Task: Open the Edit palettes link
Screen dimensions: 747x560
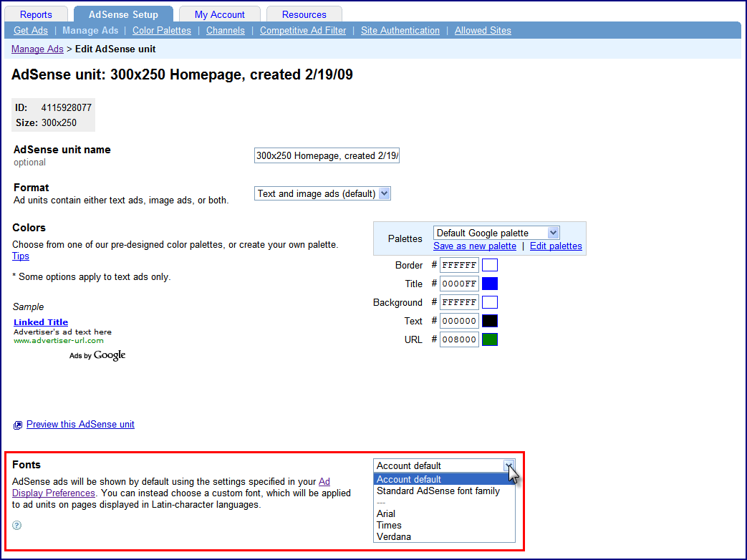Action: click(x=556, y=246)
